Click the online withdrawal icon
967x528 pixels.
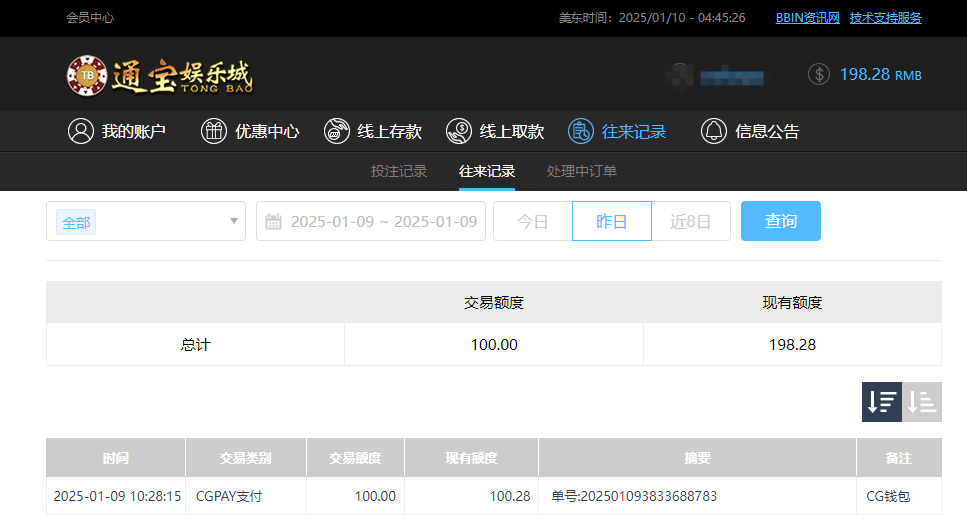point(459,131)
